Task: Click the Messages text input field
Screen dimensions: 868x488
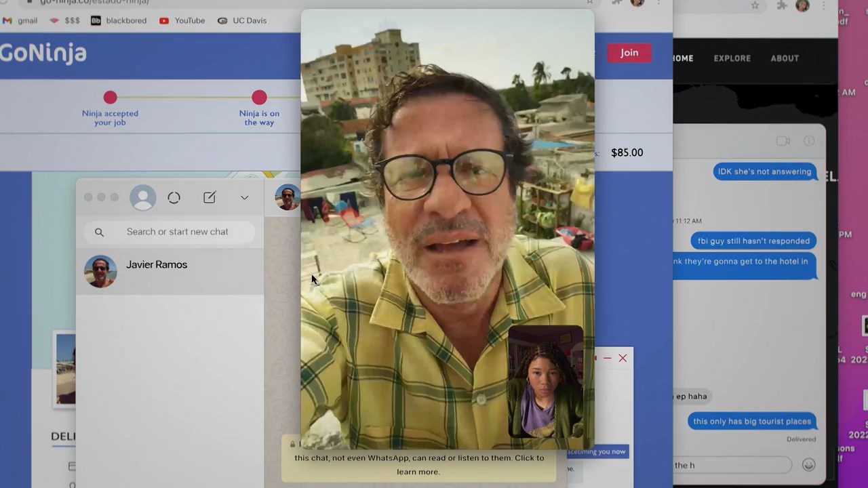Action: coord(732,465)
